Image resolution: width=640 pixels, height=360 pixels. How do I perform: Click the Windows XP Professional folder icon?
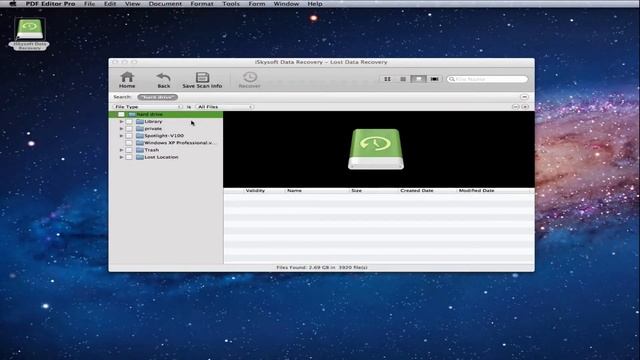[x=140, y=143]
